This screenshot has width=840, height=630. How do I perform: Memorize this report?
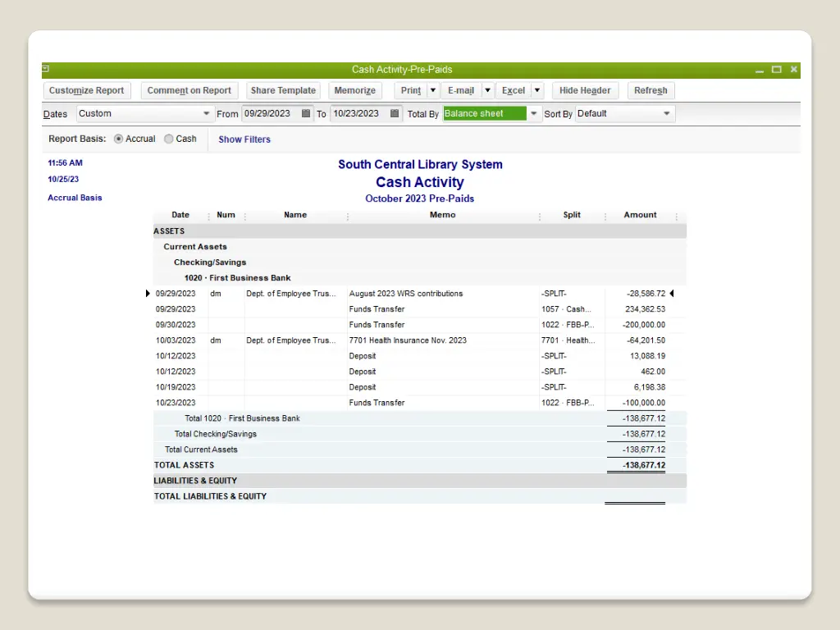pos(354,90)
